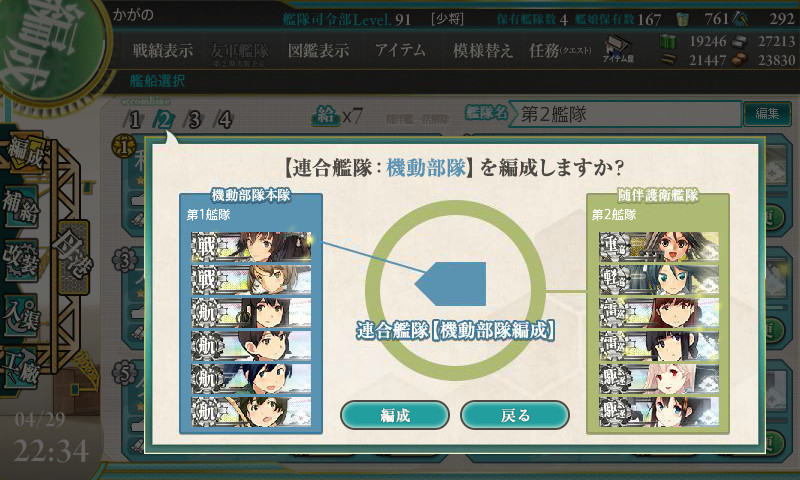Open the 工廠 factory icon in the sidebar
Image resolution: width=800 pixels, height=480 pixels.
(20, 367)
